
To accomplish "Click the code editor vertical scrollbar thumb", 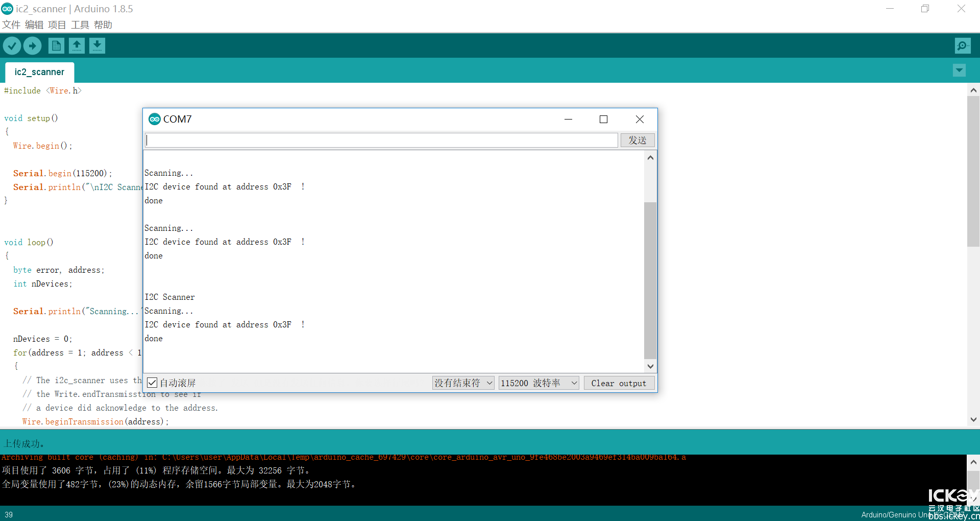I will (973, 172).
